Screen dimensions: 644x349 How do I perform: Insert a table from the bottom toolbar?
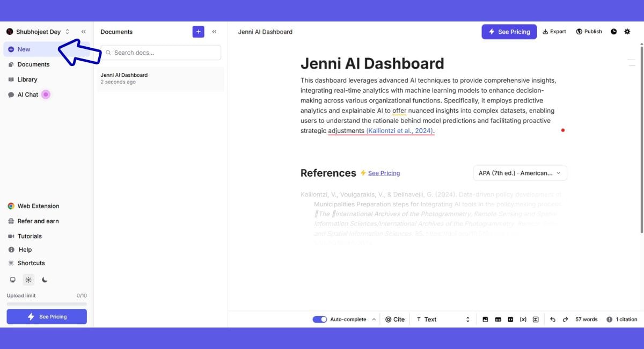click(498, 319)
